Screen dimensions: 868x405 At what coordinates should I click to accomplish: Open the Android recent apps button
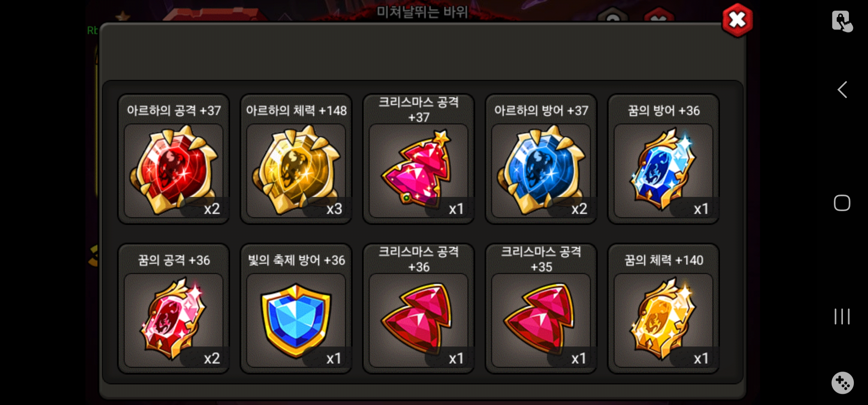click(842, 316)
